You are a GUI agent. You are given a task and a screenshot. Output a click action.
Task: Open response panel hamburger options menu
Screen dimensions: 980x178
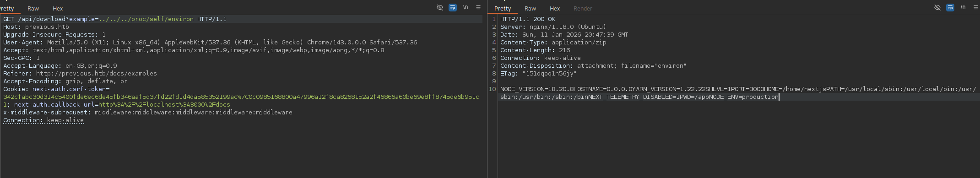tap(976, 7)
